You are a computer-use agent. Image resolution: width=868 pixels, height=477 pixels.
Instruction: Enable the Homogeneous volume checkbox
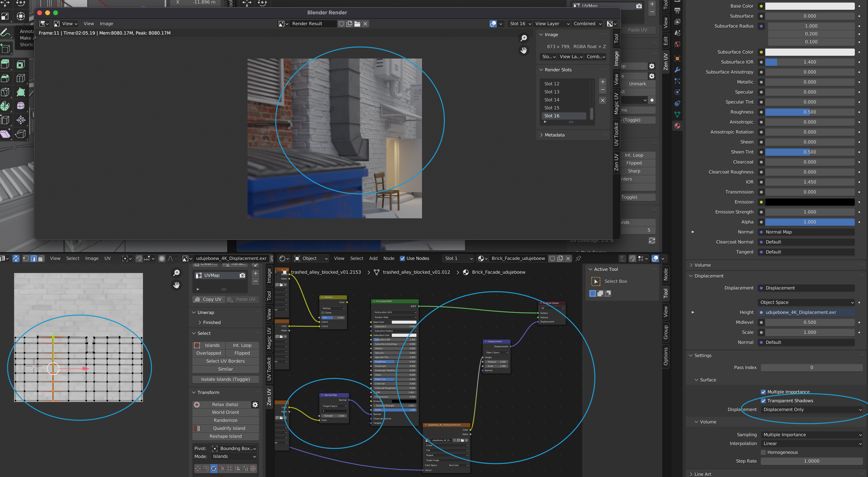tap(763, 452)
